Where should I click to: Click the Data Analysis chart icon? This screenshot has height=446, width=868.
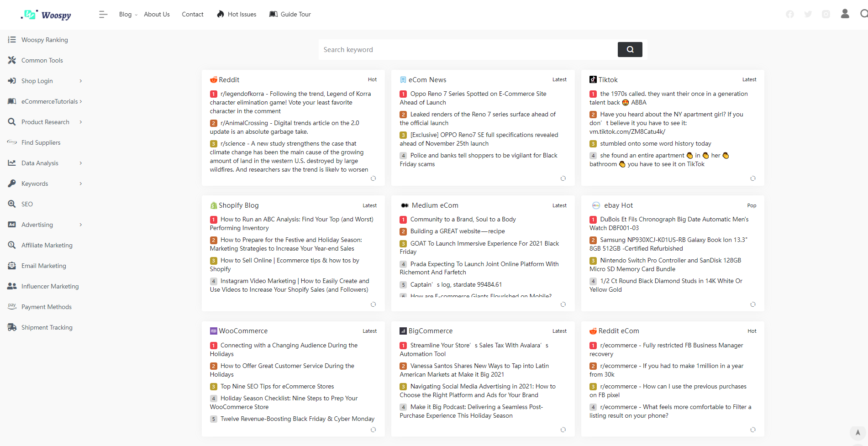[12, 163]
